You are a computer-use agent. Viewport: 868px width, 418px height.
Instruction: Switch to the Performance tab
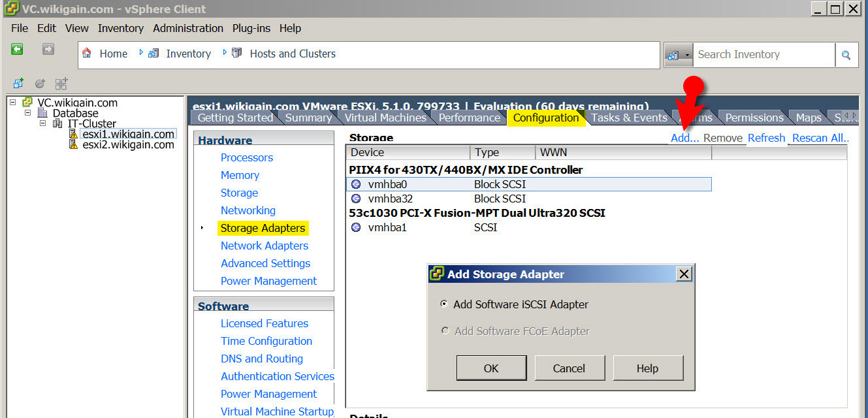pyautogui.click(x=469, y=118)
